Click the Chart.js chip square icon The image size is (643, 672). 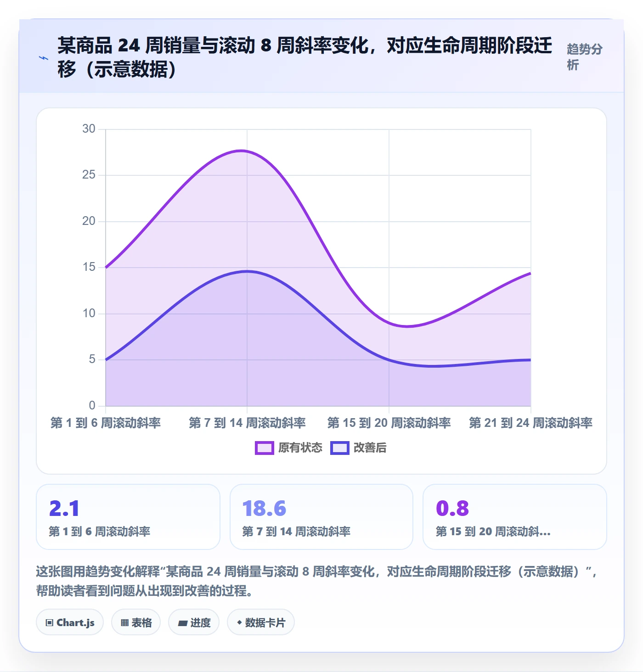coord(50,623)
